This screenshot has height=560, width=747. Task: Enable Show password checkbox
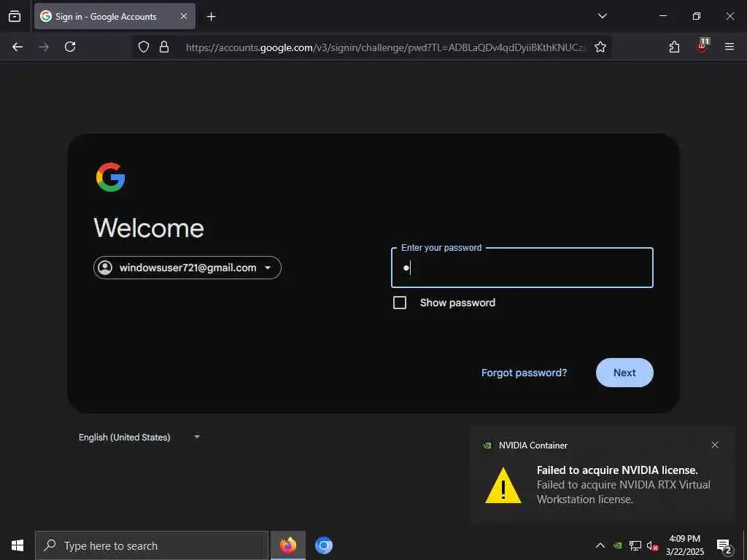[x=400, y=303]
